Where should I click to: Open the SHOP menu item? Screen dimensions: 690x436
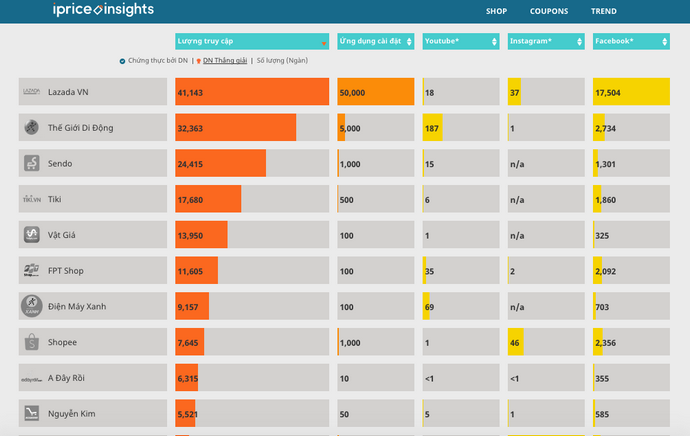496,12
